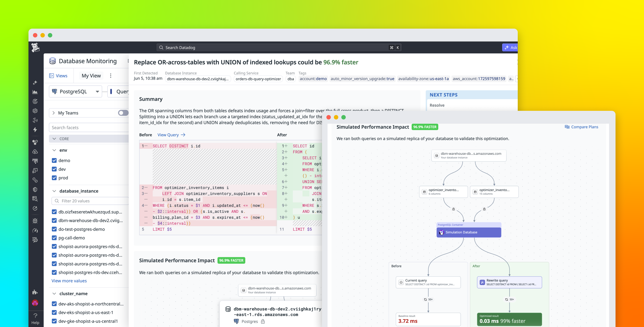Uncheck the demo env checkbox
The width and height of the screenshot is (644, 327).
54,160
